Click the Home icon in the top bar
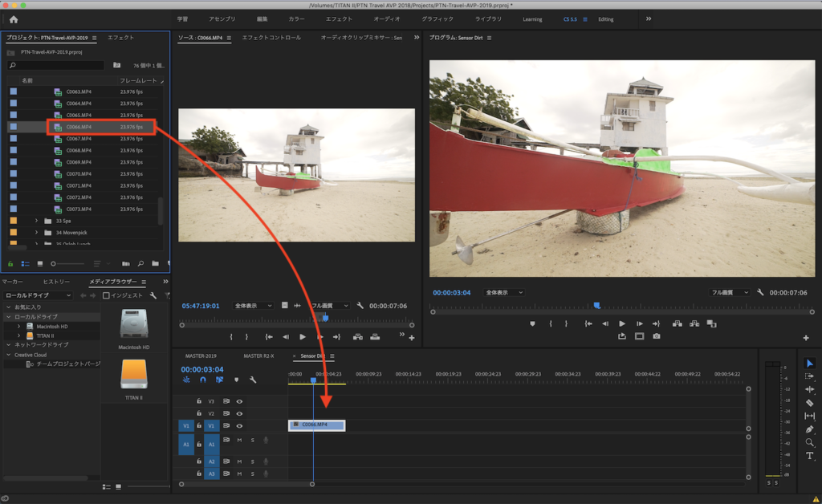Viewport: 822px width, 504px height. (14, 19)
